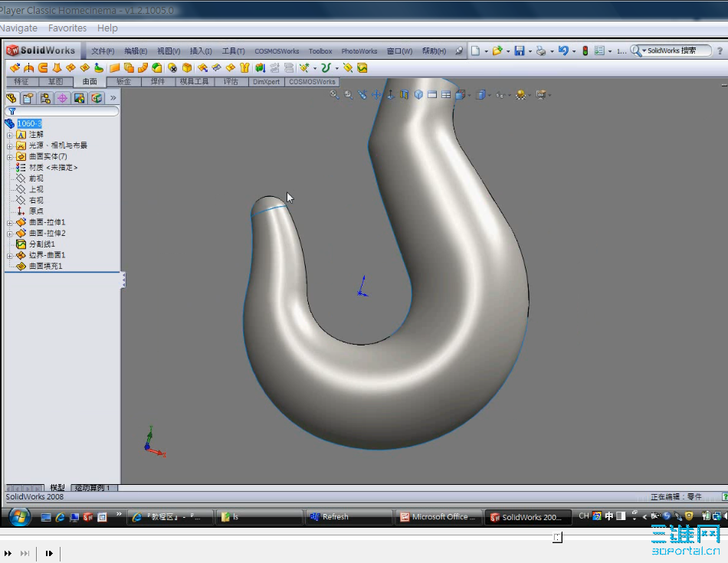The image size is (728, 563).
Task: Click the Boundary Surface tool icon
Action: [x=71, y=67]
